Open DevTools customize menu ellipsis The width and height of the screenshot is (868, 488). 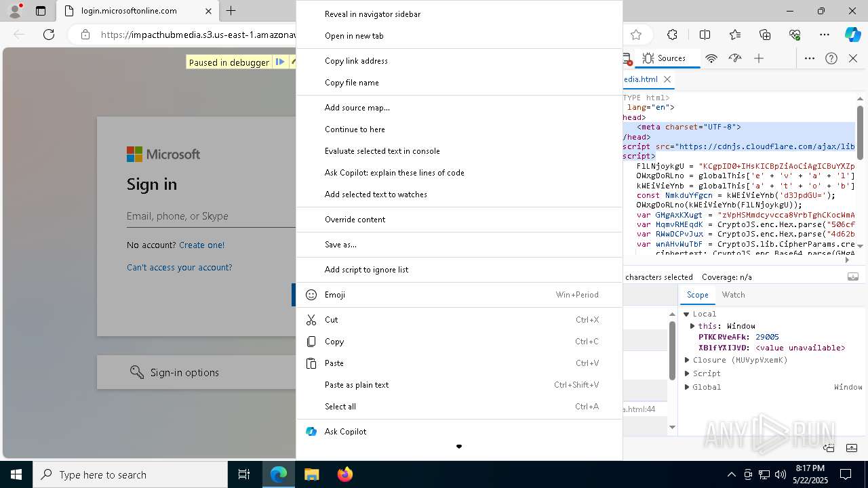810,58
